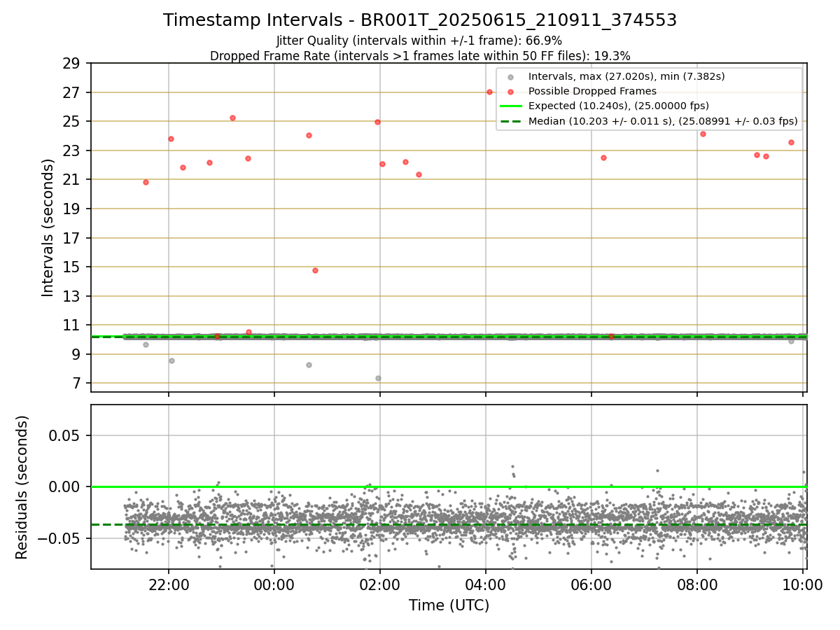Click the '23' tick on the intervals axis
Screen dimensions: 840x630
[73, 150]
